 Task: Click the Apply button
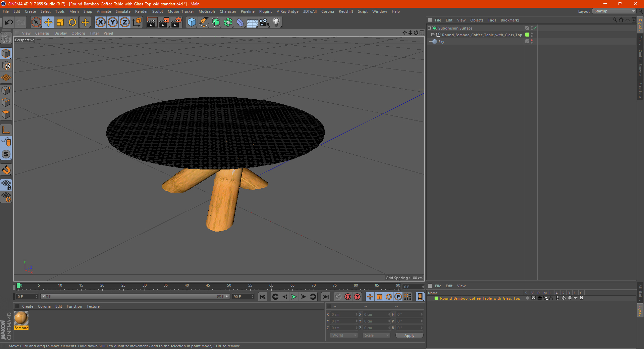point(409,336)
